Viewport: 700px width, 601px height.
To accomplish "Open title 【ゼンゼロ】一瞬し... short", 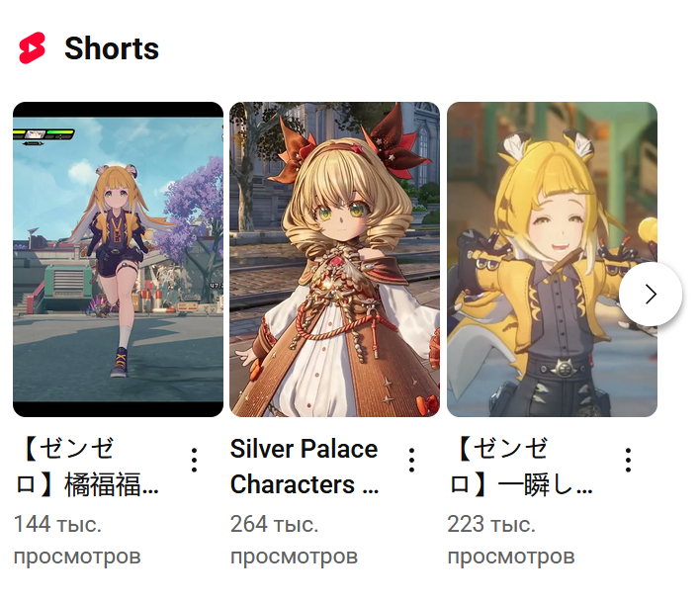I will (x=520, y=467).
